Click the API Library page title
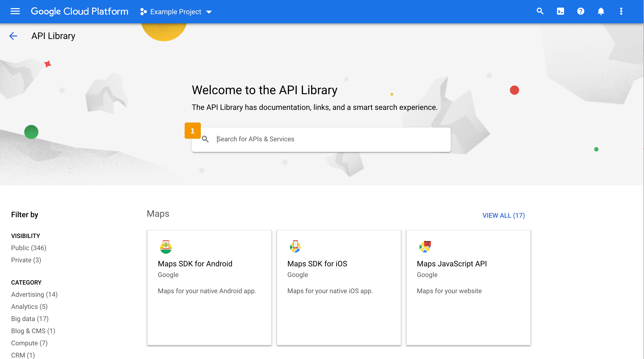Image resolution: width=644 pixels, height=359 pixels. click(53, 36)
